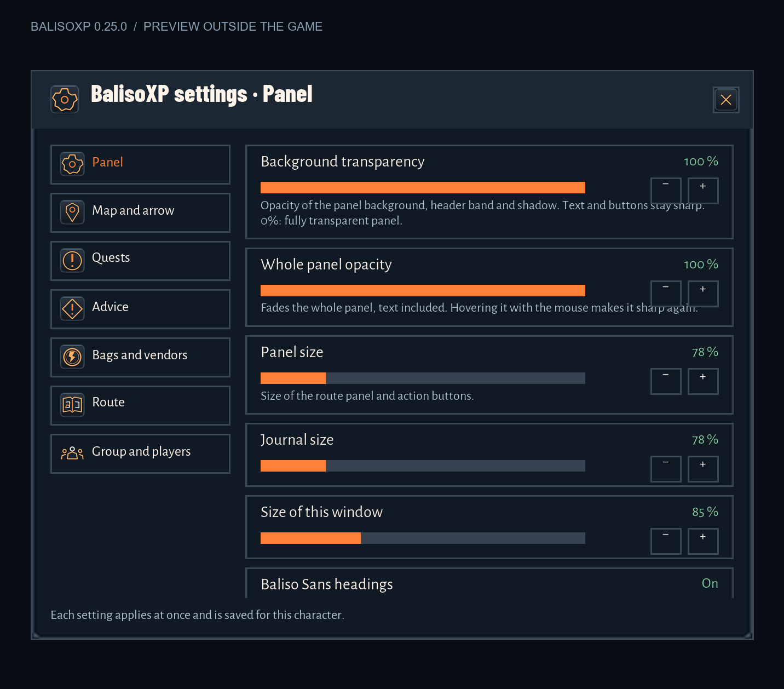Image resolution: width=784 pixels, height=689 pixels.
Task: Click the Background transparency 100 % value
Action: pos(701,162)
